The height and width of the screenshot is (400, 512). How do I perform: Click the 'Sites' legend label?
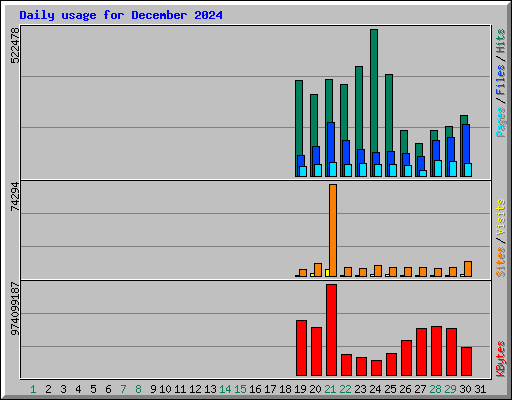(500, 262)
